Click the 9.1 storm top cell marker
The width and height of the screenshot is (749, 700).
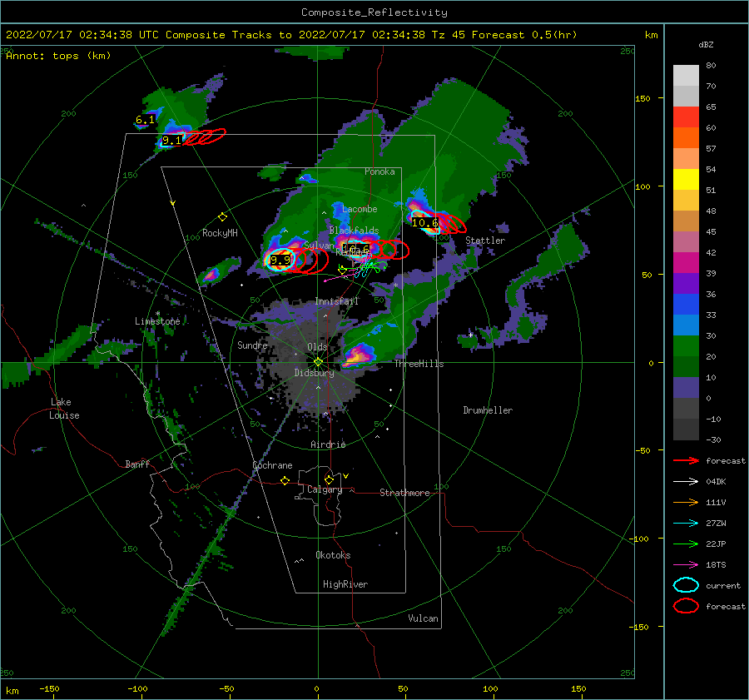(172, 141)
